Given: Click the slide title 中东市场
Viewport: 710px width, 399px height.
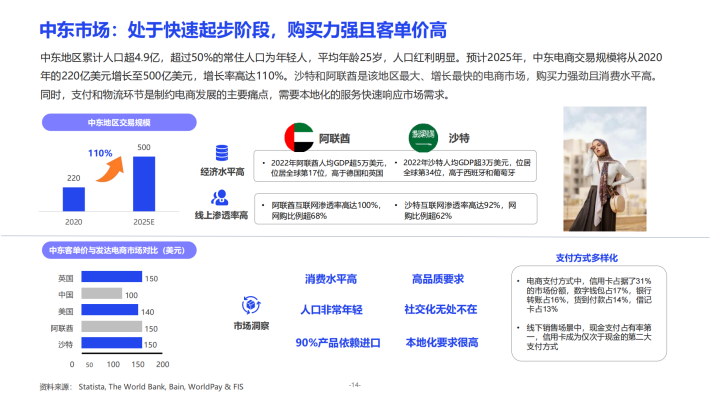Looking at the screenshot, I should click(x=75, y=30).
